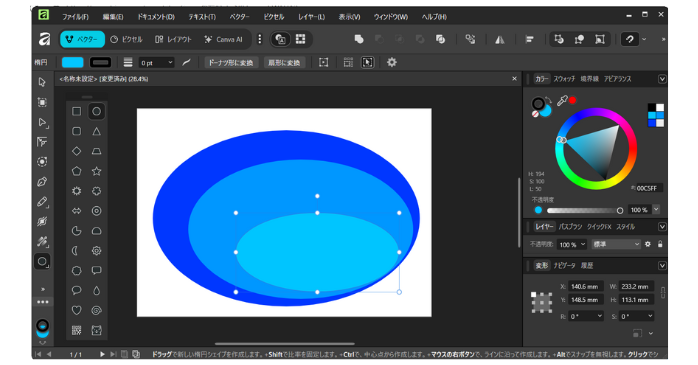Select the Pen tool

42,182
